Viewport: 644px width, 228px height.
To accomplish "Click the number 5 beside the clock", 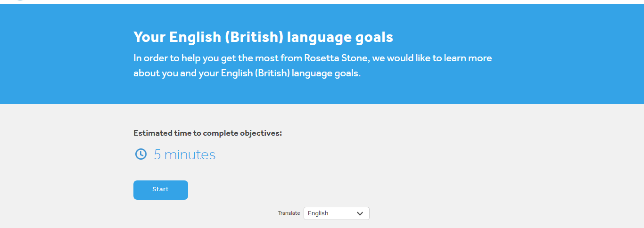I will click(x=157, y=155).
